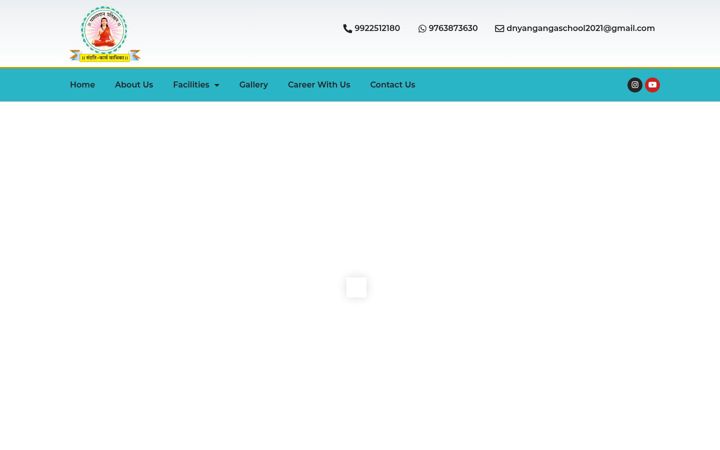This screenshot has height=450, width=720.
Task: Click the WhatsApp icon
Action: pyautogui.click(x=422, y=28)
